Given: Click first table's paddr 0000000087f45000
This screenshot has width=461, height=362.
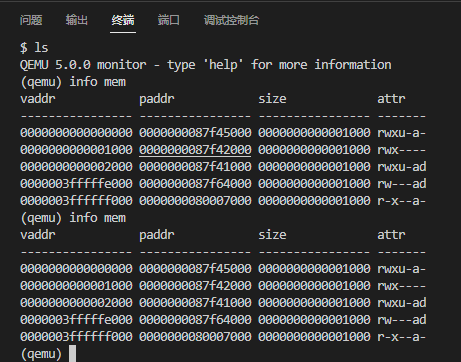Looking at the screenshot, I should click(195, 133).
